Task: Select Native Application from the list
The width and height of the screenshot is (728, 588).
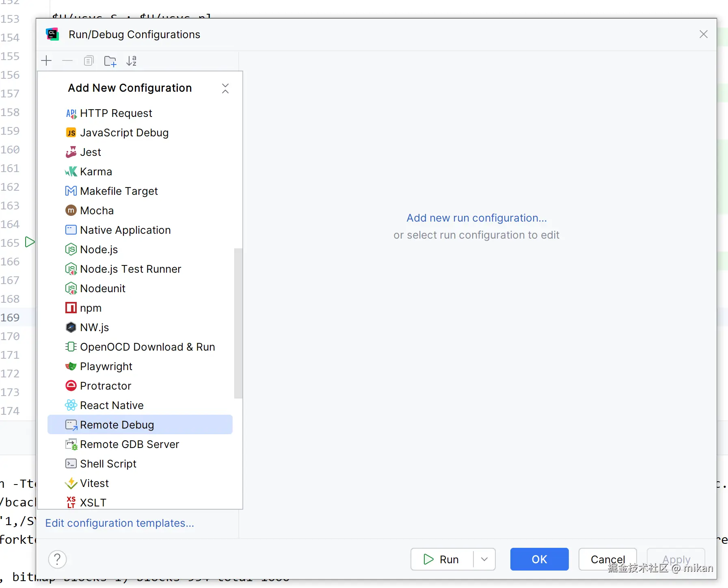Action: point(140,230)
